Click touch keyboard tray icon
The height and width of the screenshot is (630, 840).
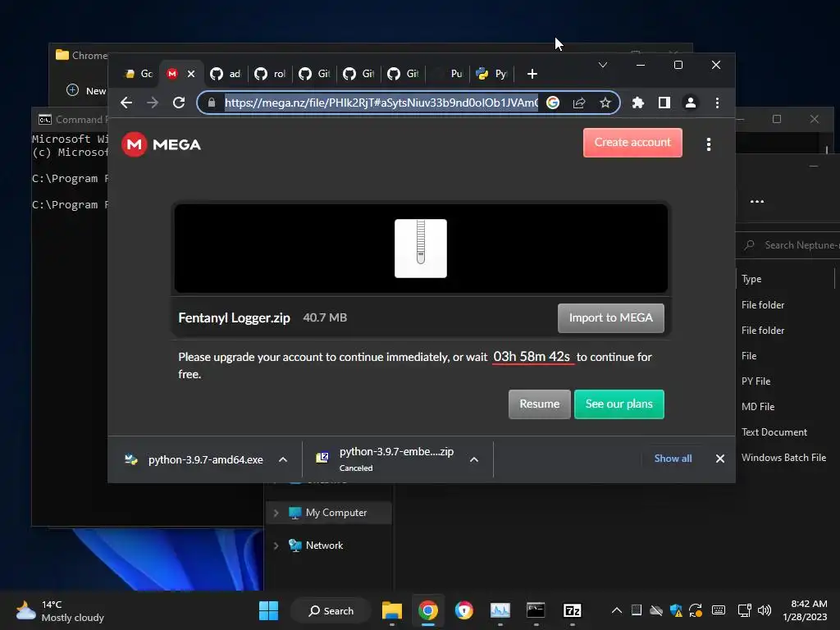pos(719,610)
